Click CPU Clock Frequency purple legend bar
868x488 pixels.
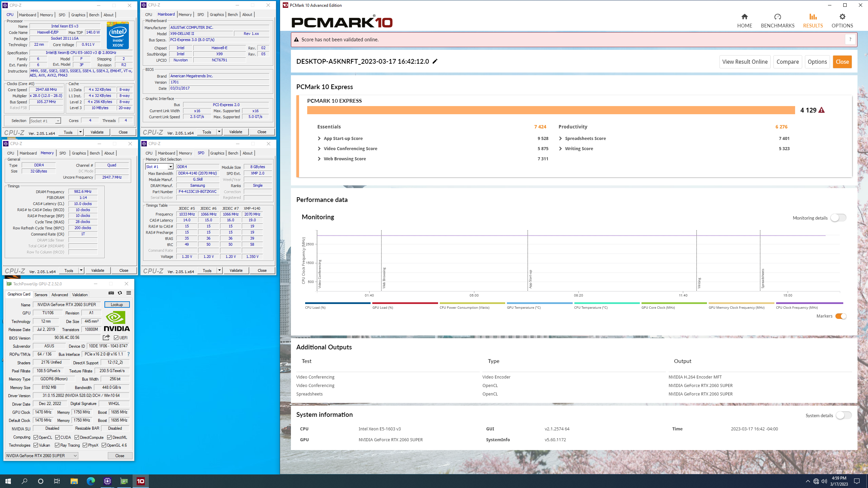pos(809,303)
